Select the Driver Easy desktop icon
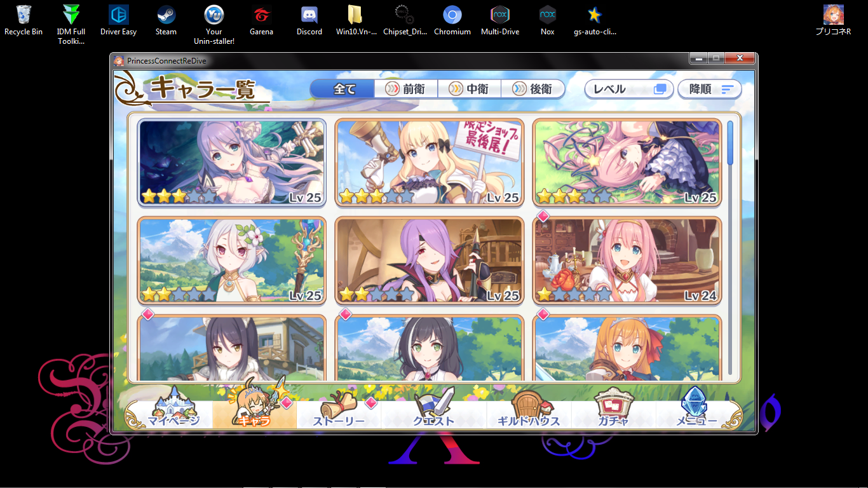868x488 pixels. [119, 20]
